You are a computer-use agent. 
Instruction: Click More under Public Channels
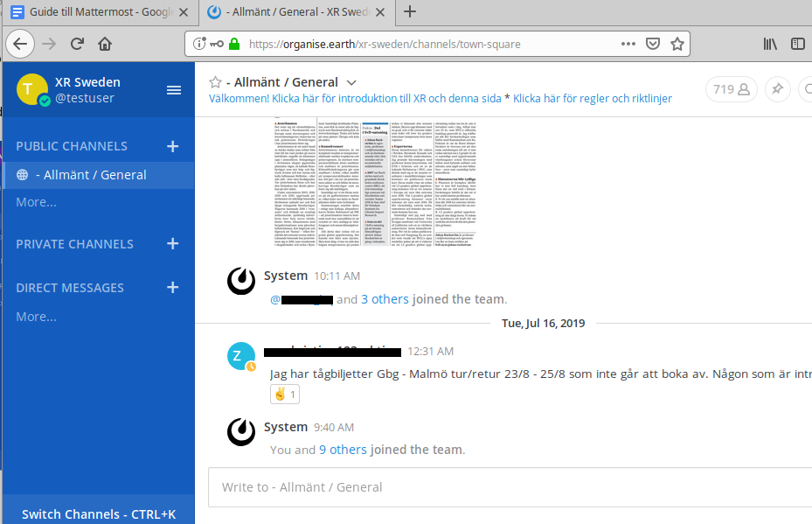click(36, 202)
